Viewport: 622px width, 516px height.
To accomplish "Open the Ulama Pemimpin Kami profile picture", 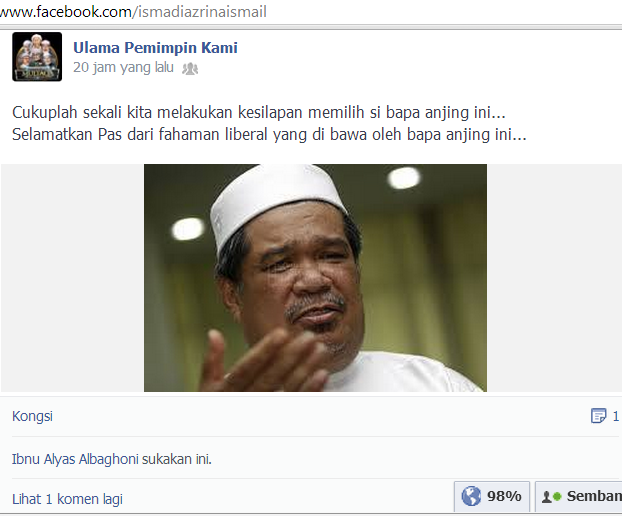I will [x=37, y=57].
